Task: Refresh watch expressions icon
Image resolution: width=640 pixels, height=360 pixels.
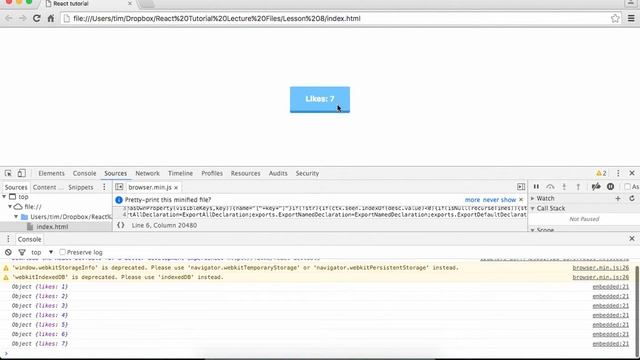Action: tap(632, 198)
